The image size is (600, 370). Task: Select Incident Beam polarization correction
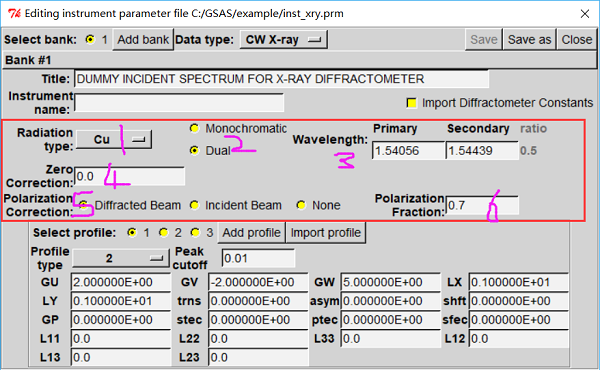coord(194,205)
